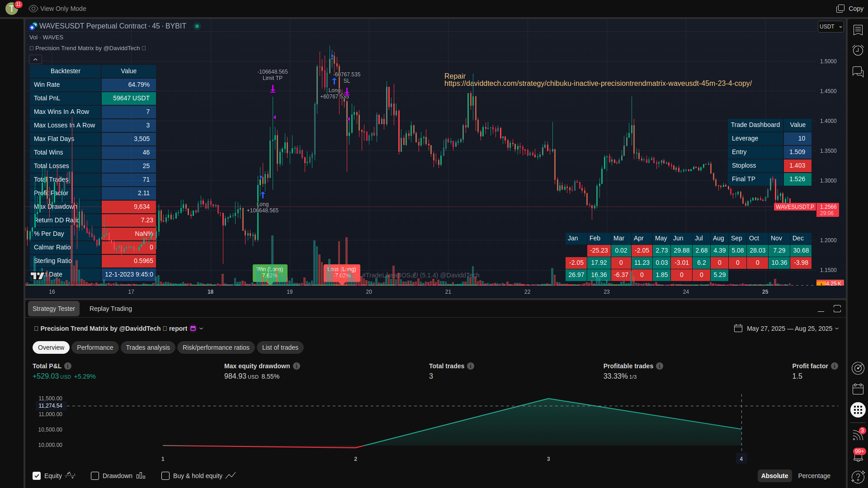The image size is (868, 488).
Task: Copy the chart layout
Action: [x=850, y=9]
